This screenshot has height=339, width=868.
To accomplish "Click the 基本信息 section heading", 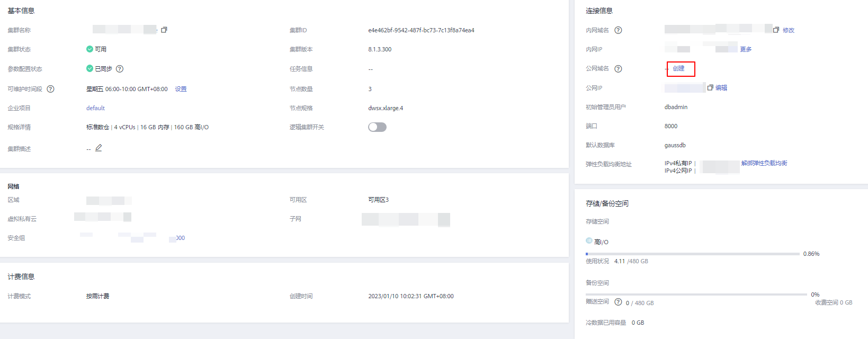I will click(x=21, y=11).
